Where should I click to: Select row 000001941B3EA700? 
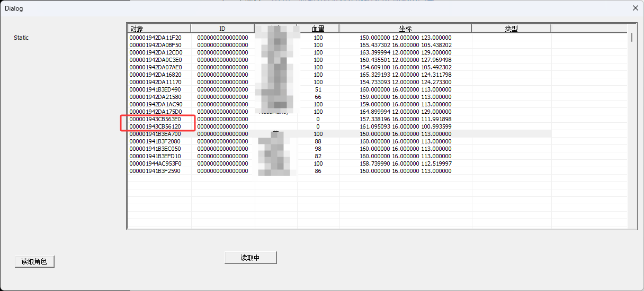(x=339, y=134)
